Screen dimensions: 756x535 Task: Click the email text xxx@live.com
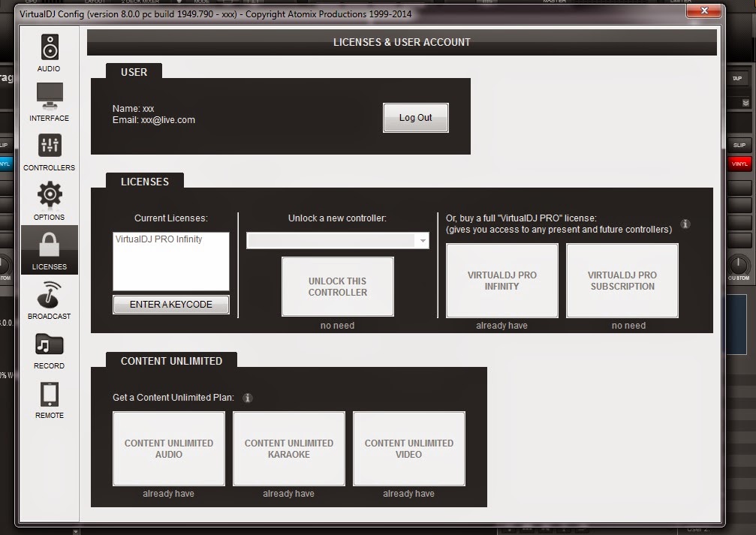(167, 120)
